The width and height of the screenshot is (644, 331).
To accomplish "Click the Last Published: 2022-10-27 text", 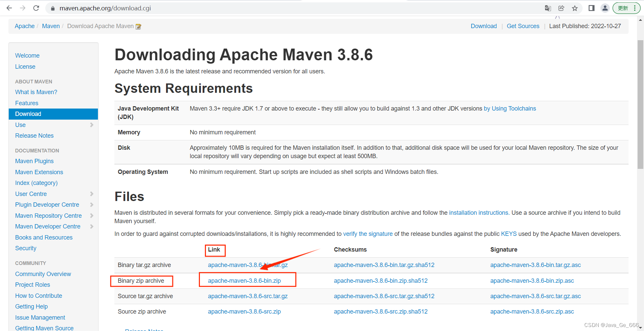I will pyautogui.click(x=585, y=26).
